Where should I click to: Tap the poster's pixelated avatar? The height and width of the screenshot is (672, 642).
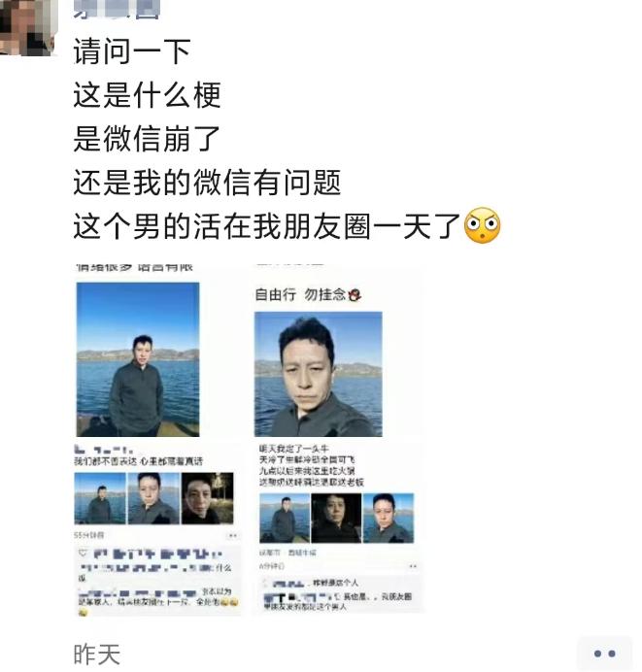(x=28, y=27)
